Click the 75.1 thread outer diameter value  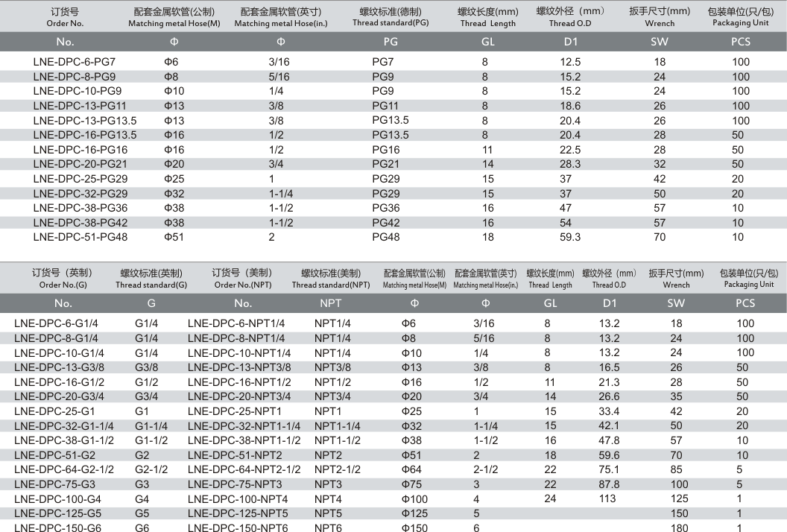click(609, 469)
